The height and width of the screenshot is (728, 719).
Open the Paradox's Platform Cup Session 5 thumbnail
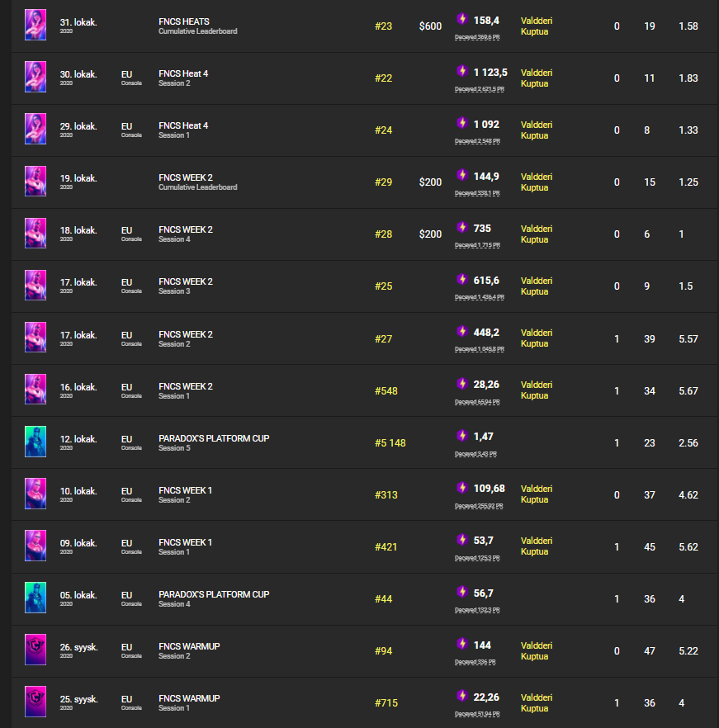click(35, 442)
